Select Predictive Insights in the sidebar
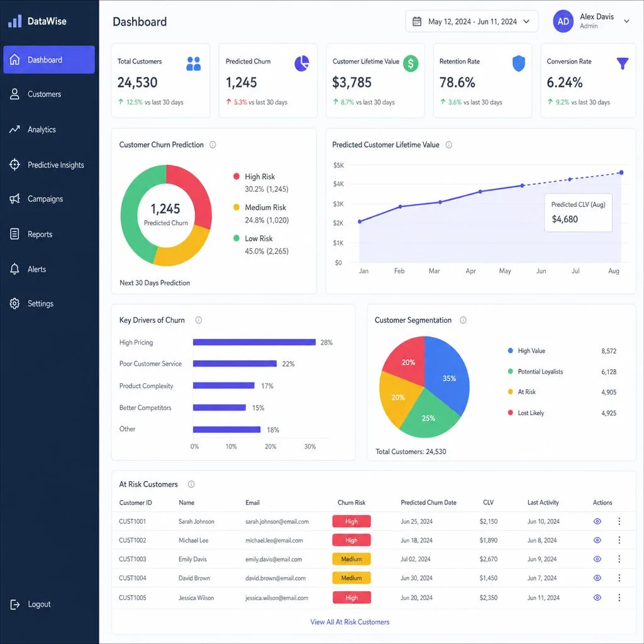Viewport: 644px width, 644px height. 49,165
